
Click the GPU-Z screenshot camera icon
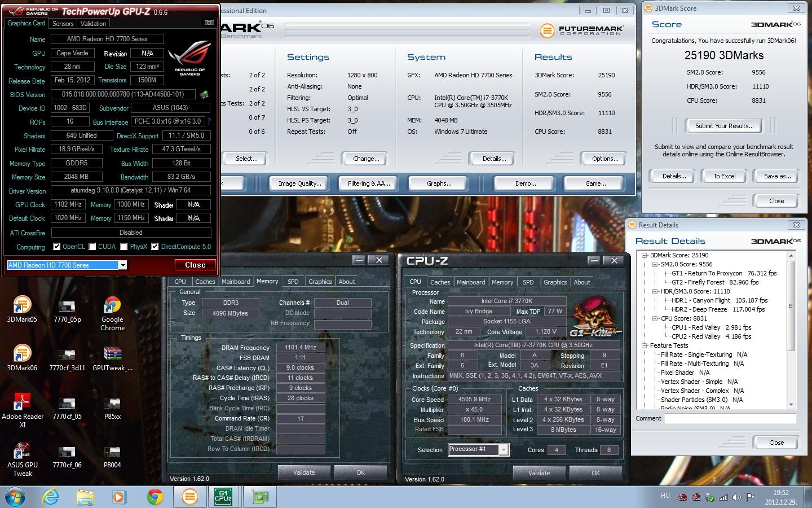coord(209,23)
